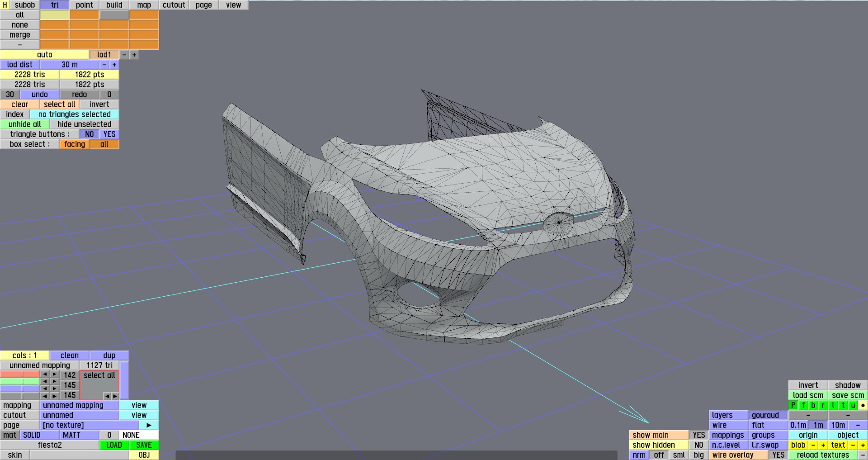The width and height of the screenshot is (868, 460).
Task: Open the cutout mode tab
Action: tap(174, 5)
